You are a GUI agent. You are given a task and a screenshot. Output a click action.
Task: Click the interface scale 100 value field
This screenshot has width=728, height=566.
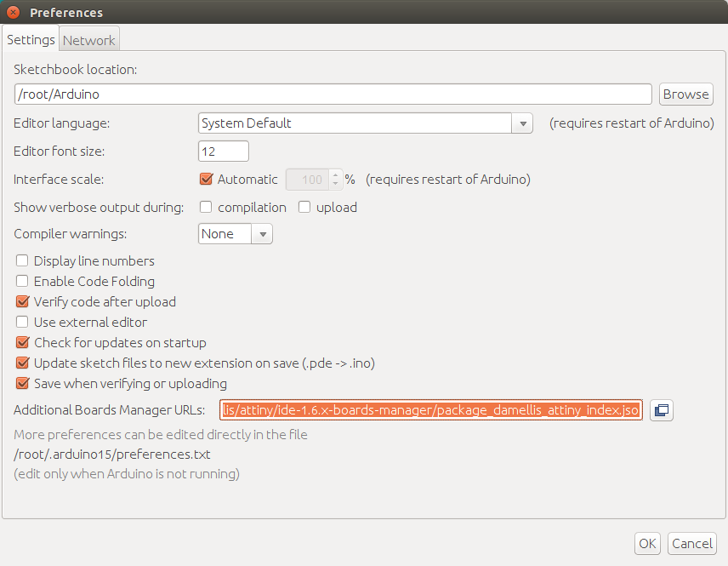pos(308,180)
